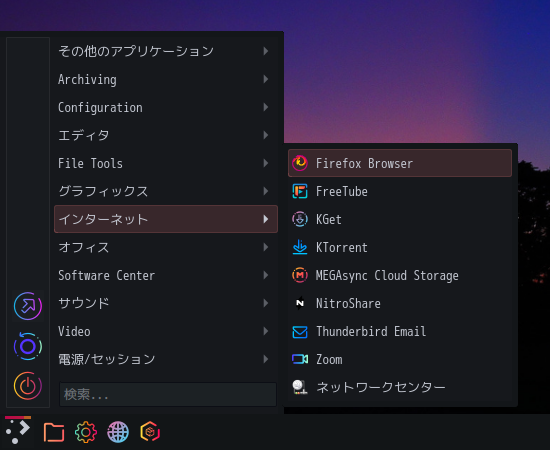
Task: Click the logout arrow icon in sidebar
Action: coord(28,306)
